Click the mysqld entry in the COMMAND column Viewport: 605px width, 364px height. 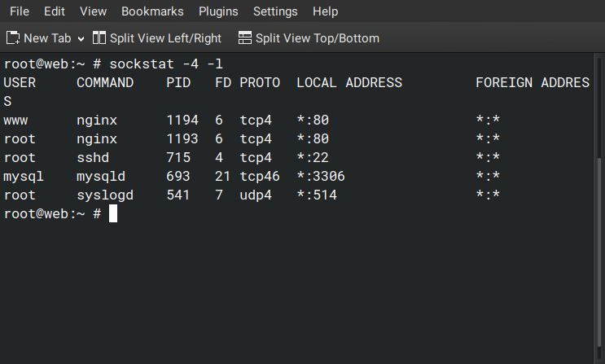pos(101,176)
